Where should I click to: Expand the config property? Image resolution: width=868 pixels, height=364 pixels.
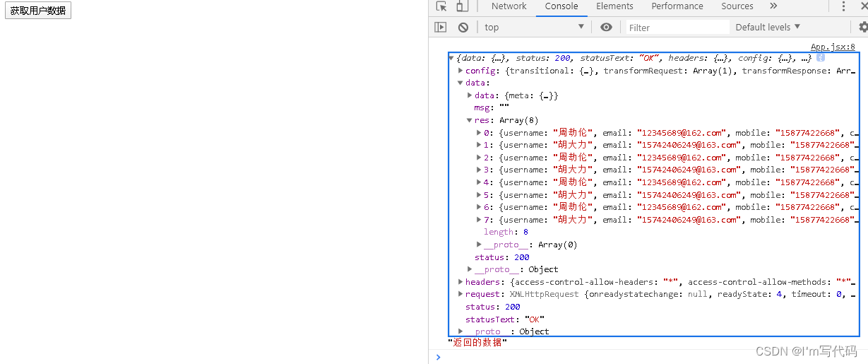[460, 71]
